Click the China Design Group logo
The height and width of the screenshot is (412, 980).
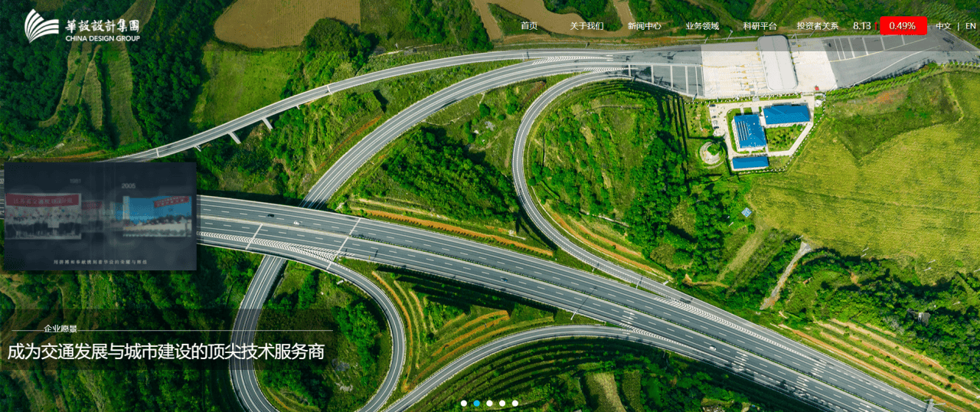[x=82, y=26]
